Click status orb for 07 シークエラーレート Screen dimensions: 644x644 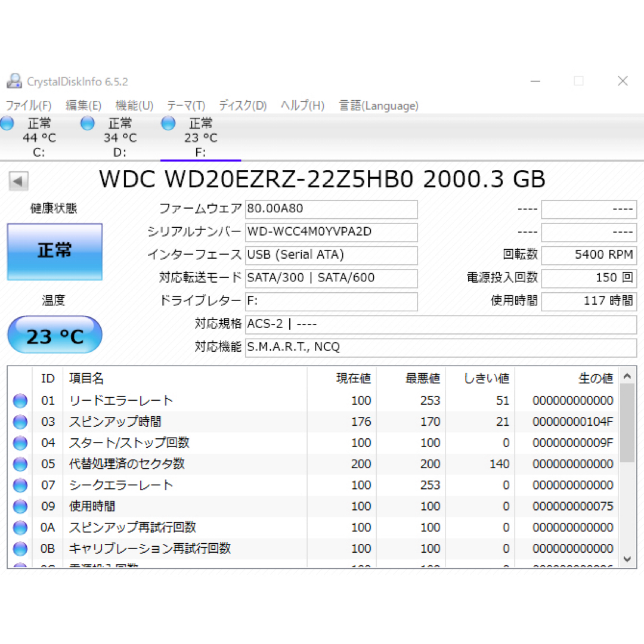(20, 485)
